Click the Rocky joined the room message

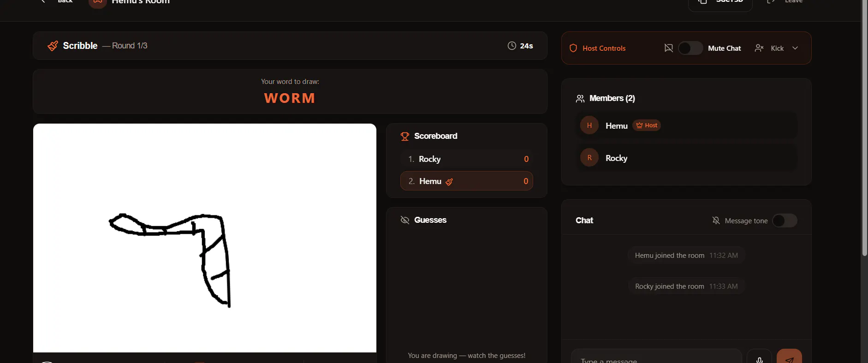[686, 286]
